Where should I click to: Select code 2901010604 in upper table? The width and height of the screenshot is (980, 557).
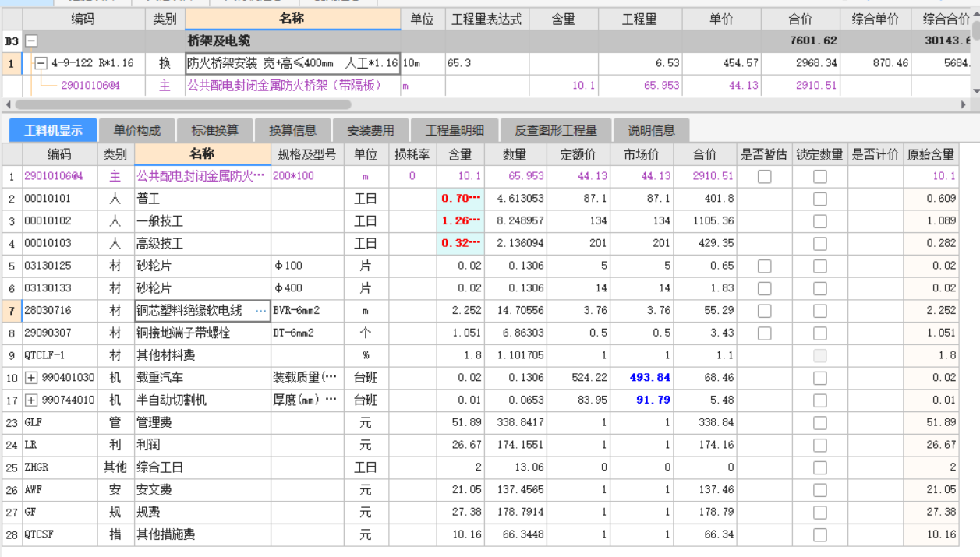click(90, 86)
